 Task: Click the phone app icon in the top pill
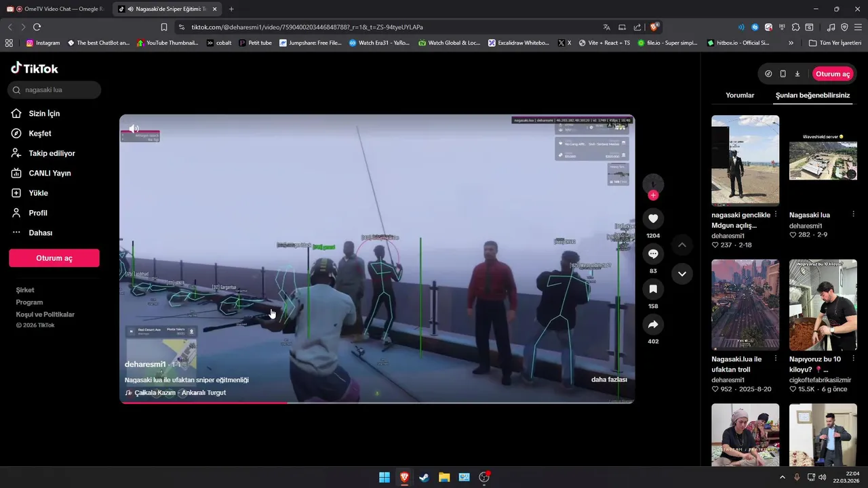(x=783, y=74)
